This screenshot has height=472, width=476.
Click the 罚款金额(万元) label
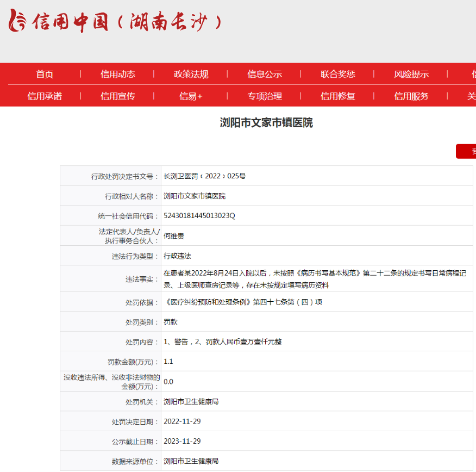(133, 362)
